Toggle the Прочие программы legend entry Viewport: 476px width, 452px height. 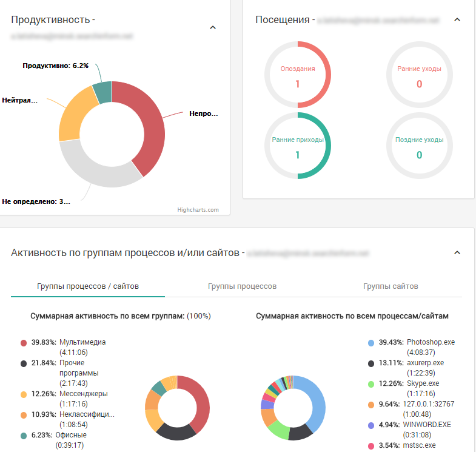60,373
